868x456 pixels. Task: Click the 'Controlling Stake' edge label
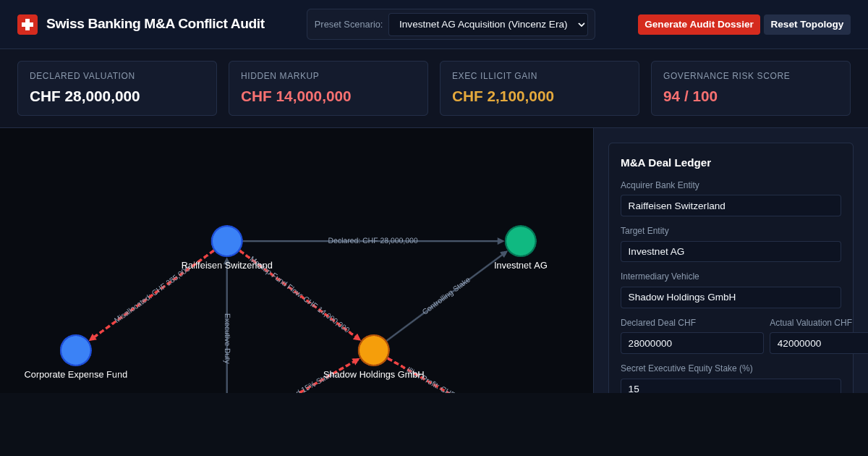pyautogui.click(x=446, y=295)
